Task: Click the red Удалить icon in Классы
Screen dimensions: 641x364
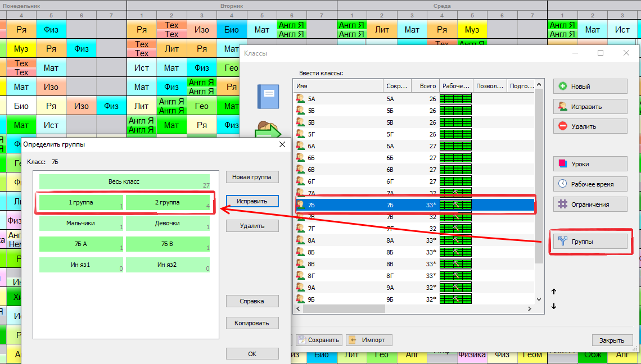Action: tap(562, 126)
